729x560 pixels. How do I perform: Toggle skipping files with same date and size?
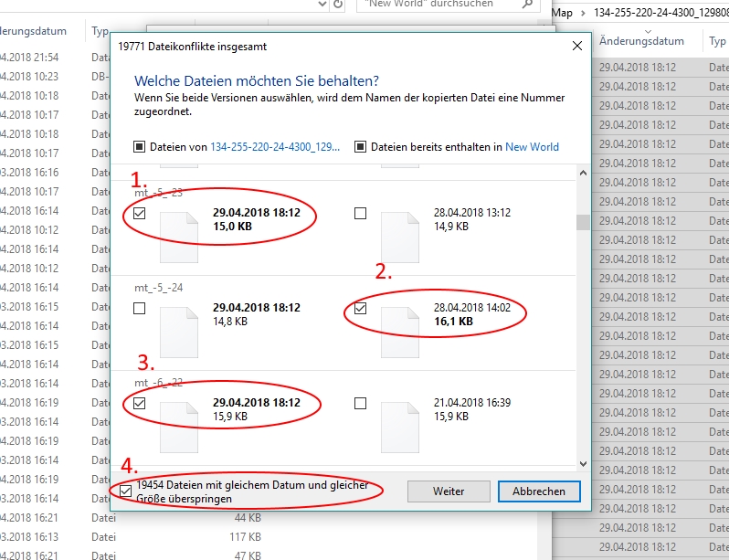click(126, 491)
